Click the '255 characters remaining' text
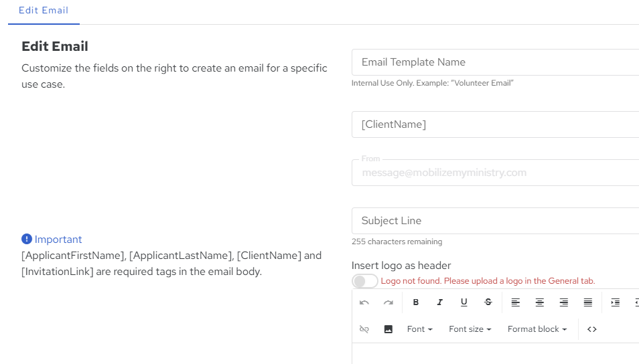Image resolution: width=639 pixels, height=364 pixels. point(397,242)
